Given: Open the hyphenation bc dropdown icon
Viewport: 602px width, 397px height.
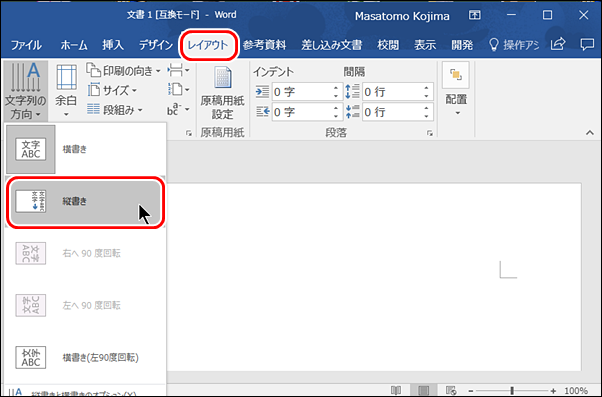Looking at the screenshot, I should 179,110.
